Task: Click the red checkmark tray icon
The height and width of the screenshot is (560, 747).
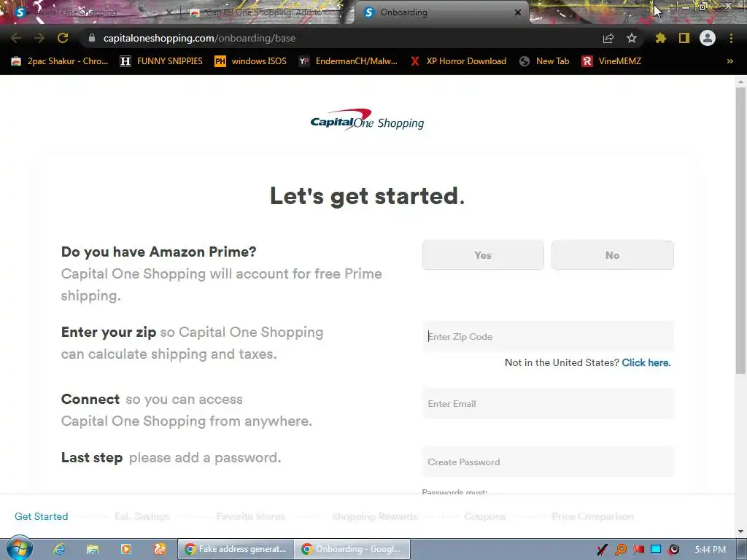Action: 602,550
